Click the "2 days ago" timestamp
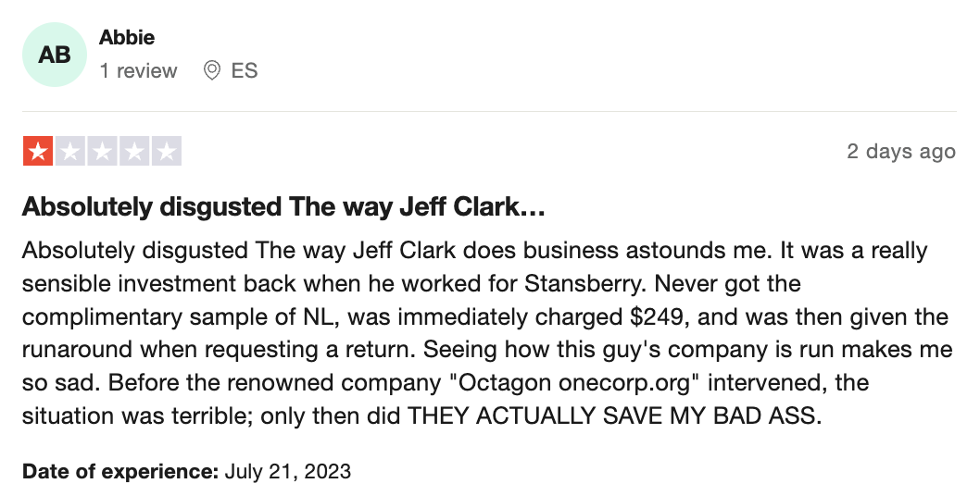980x496 pixels. click(x=901, y=151)
